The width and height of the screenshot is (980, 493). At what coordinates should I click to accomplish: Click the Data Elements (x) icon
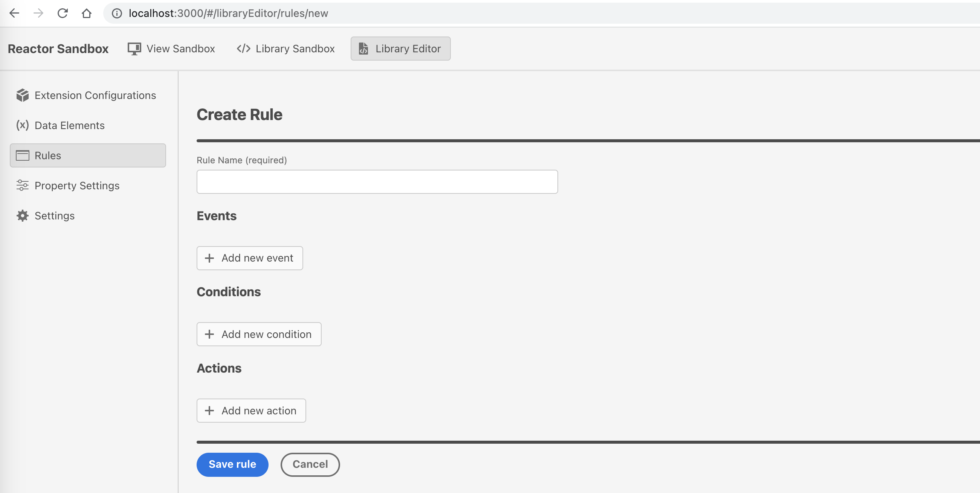click(23, 125)
